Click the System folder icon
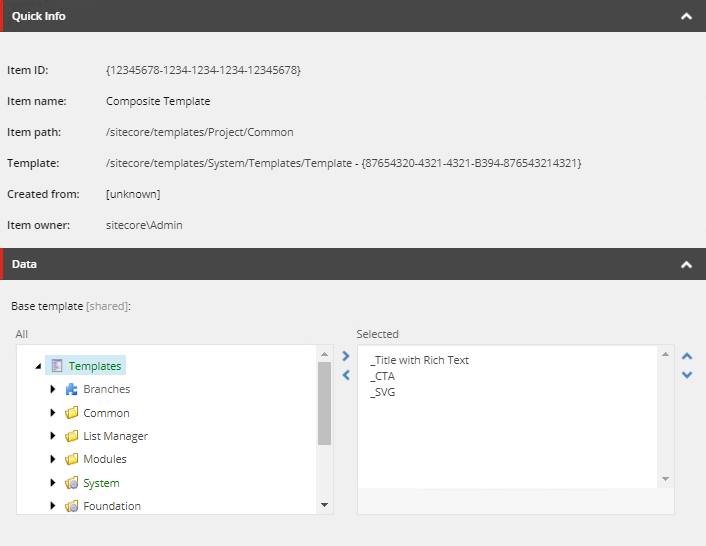This screenshot has width=706, height=546. 71,483
